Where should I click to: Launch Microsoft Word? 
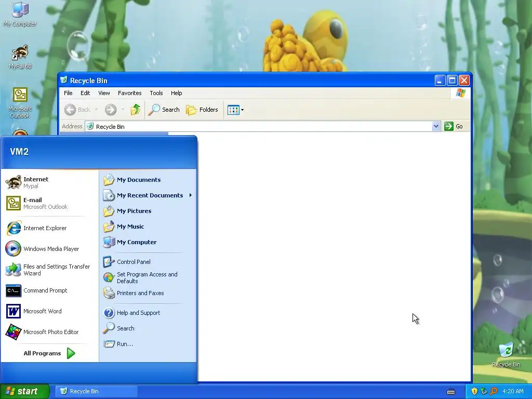pyautogui.click(x=49, y=311)
